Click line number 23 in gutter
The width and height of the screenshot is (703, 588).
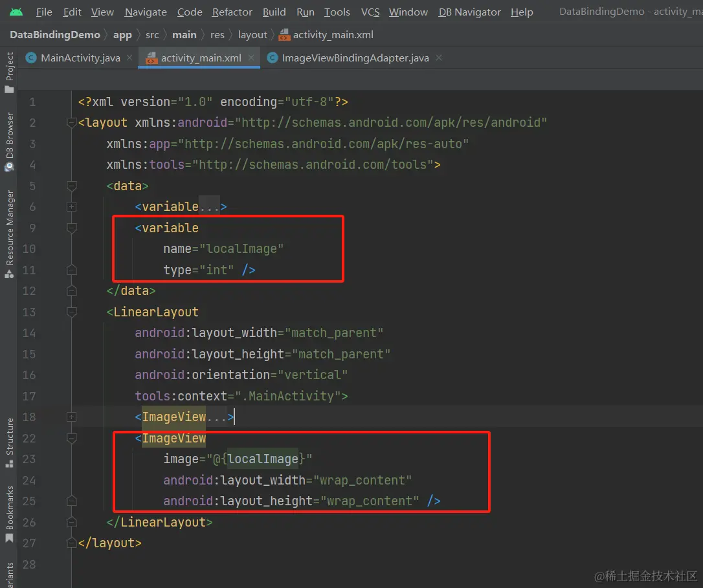tap(29, 459)
